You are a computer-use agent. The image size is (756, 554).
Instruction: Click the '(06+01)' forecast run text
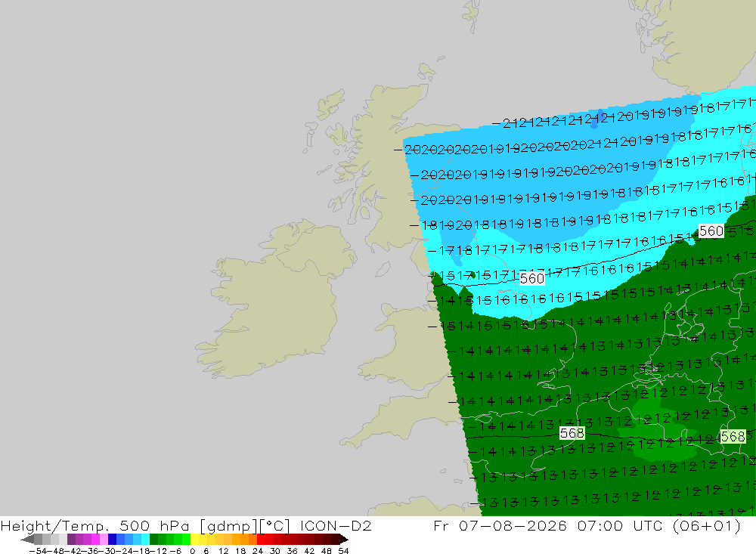click(706, 525)
